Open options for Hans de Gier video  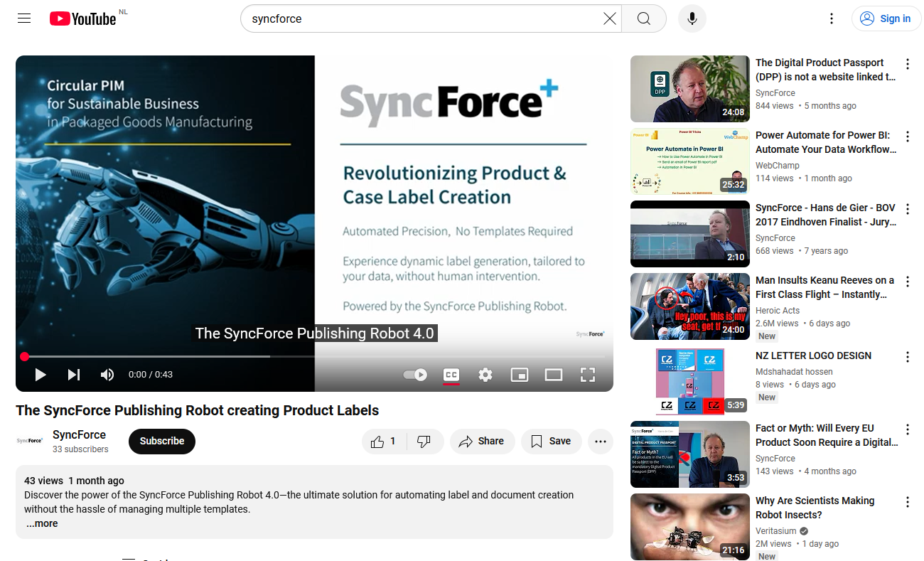pos(908,210)
